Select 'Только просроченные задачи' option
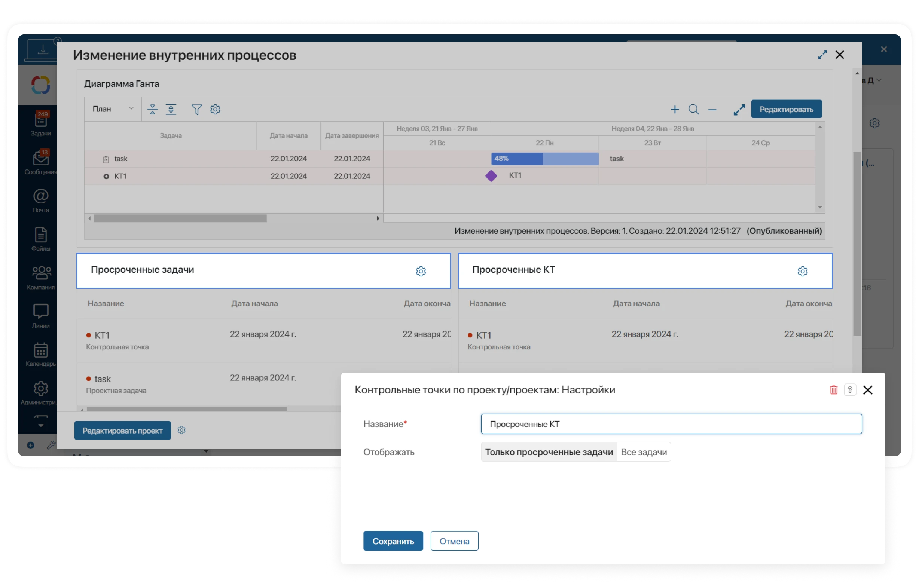This screenshot has height=588, width=919. coord(549,452)
